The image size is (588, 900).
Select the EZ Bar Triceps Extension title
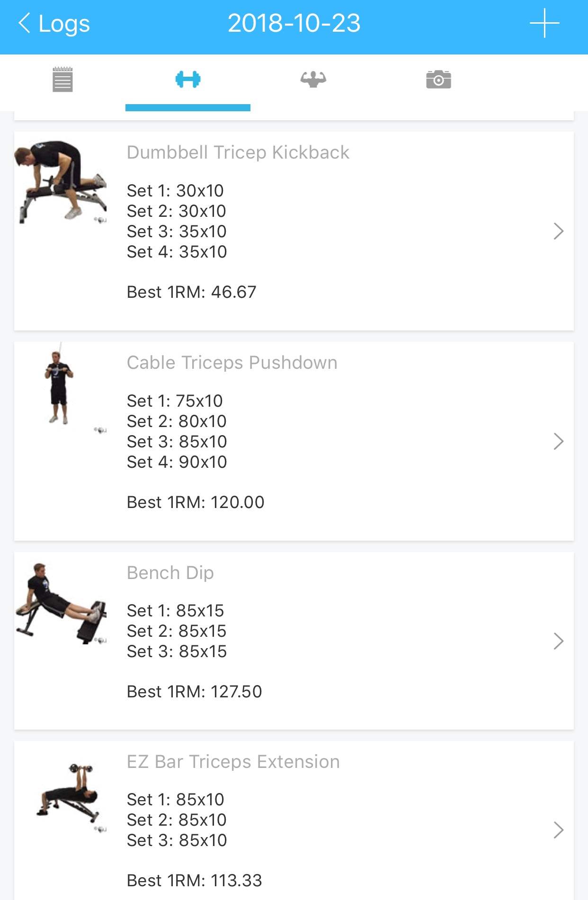coord(233,762)
